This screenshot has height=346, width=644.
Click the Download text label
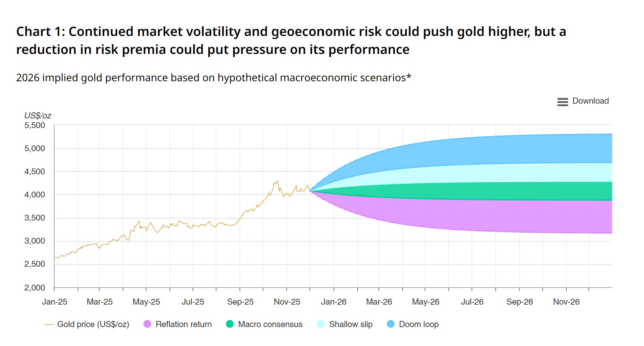click(x=590, y=101)
